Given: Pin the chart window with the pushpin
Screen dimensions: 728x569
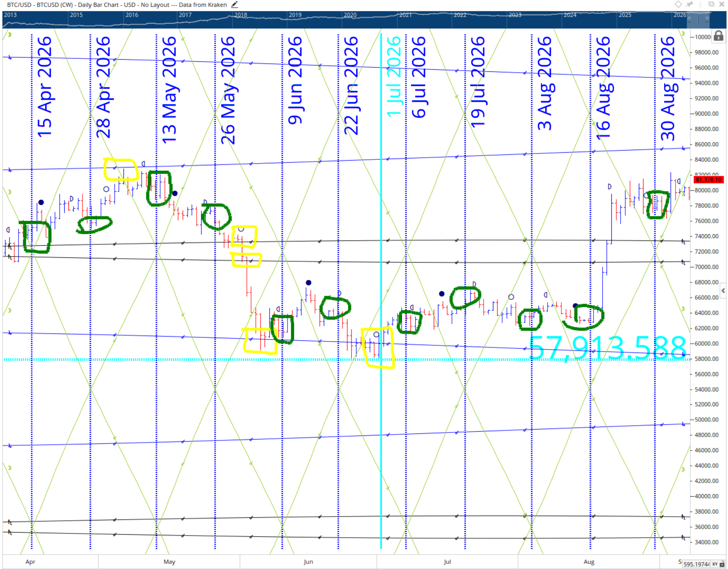Looking at the screenshot, I should tap(690, 4).
